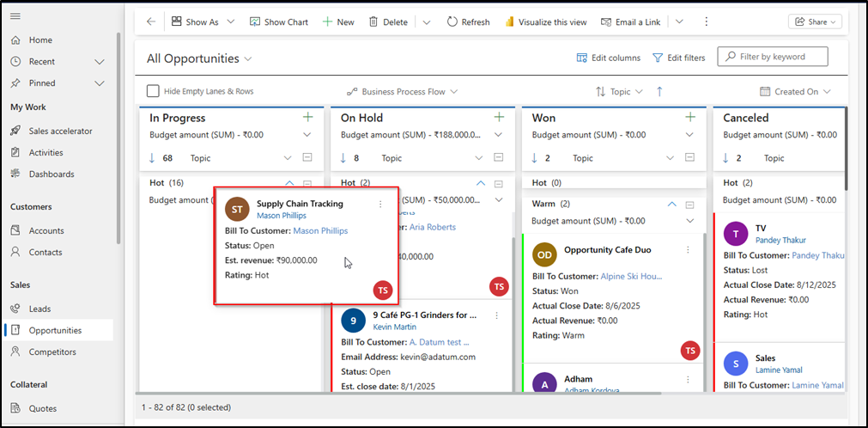Collapse the On Hold lane using minus box
868x428 pixels.
[499, 158]
